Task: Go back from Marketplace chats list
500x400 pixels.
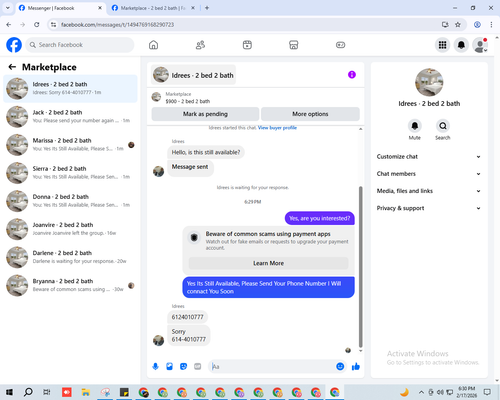Action: 12,67
